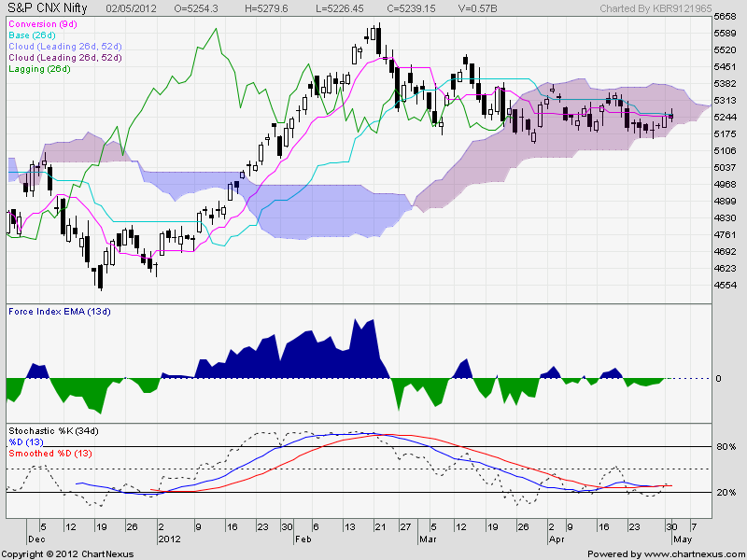Screen dimensions: 747x560
Task: Click the 5244 price axis label
Action: (726, 118)
